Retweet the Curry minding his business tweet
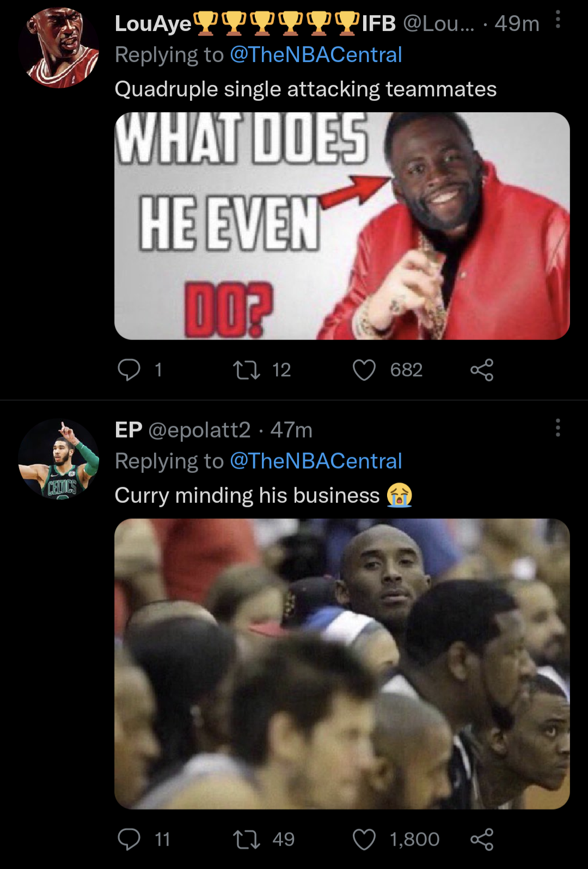Image resolution: width=588 pixels, height=869 pixels. point(247,839)
